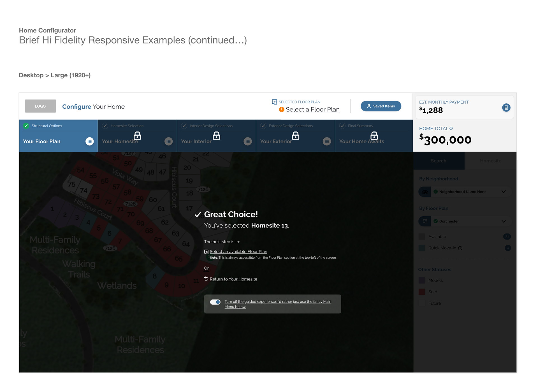Click the green checkmark beside Structural Options
This screenshot has width=538, height=392.
26,126
